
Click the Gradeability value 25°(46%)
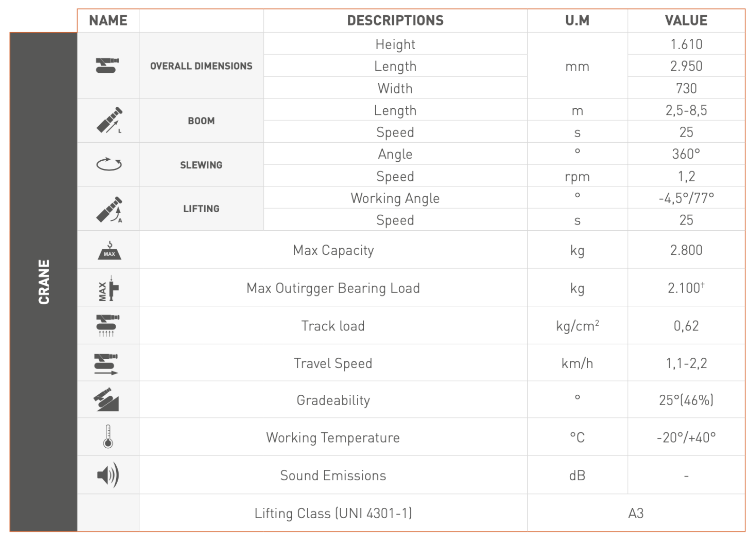[686, 400]
